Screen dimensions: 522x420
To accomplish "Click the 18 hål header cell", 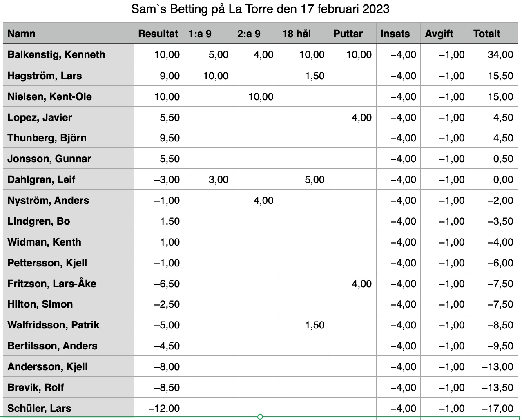I will click(x=303, y=34).
